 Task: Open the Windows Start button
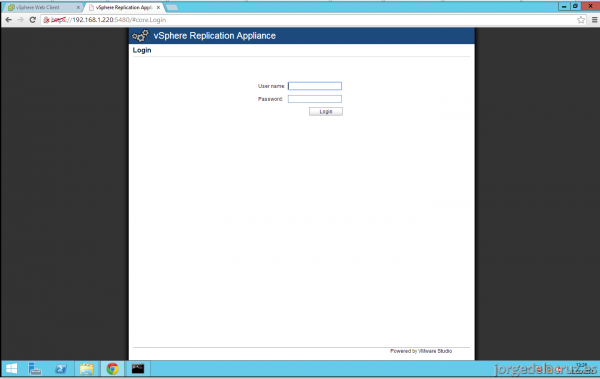click(x=11, y=369)
